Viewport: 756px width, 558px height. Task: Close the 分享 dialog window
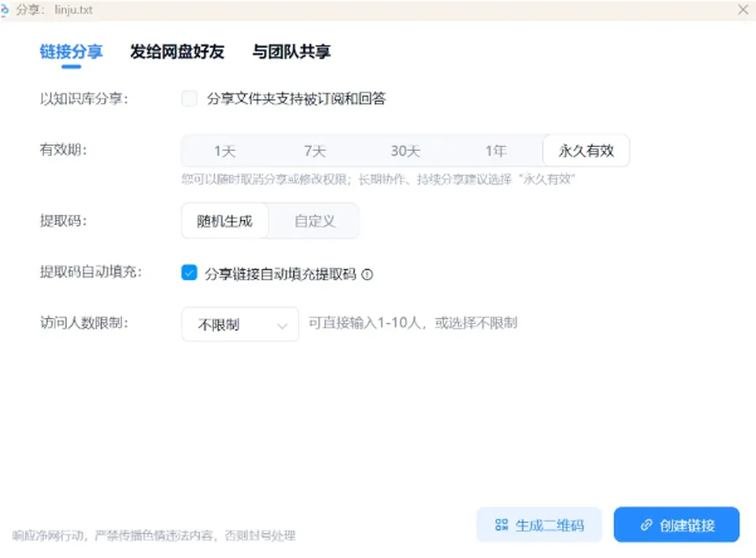[743, 9]
